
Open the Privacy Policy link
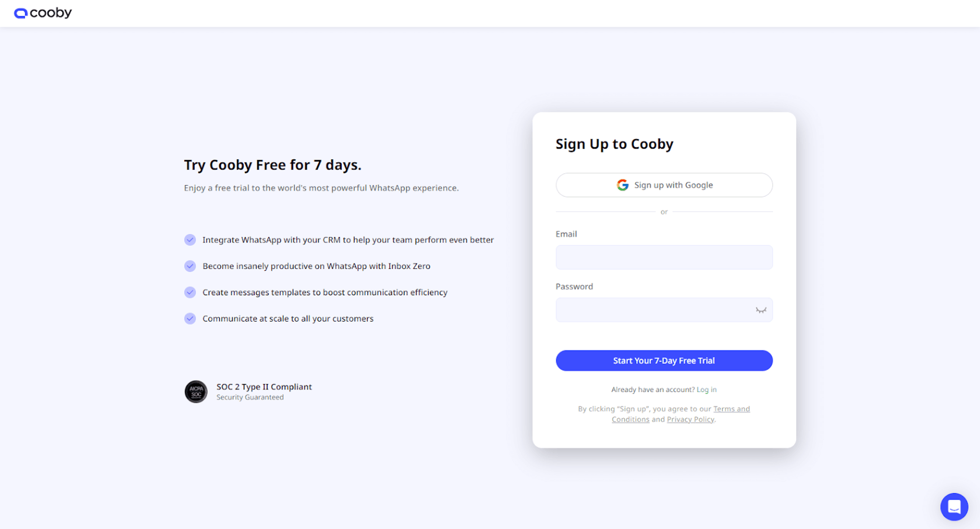(x=691, y=420)
